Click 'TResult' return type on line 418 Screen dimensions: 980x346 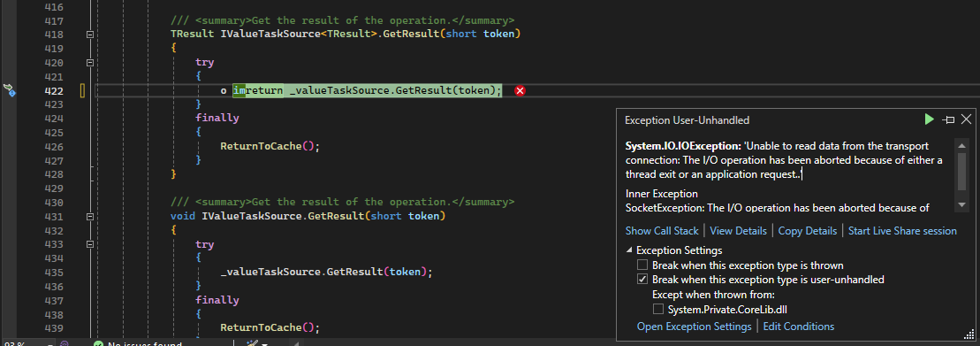(192, 34)
